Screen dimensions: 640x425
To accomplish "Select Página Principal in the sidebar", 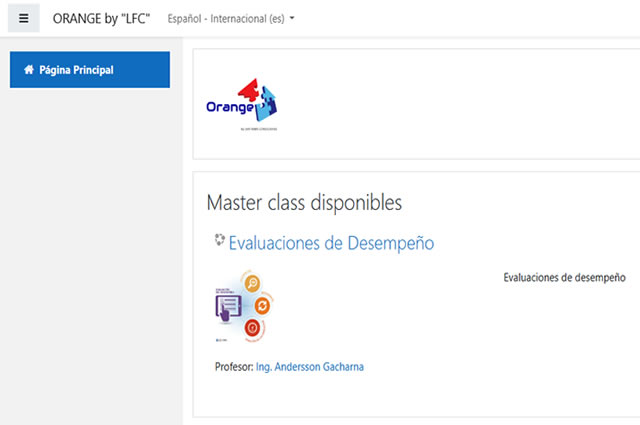I will 90,70.
